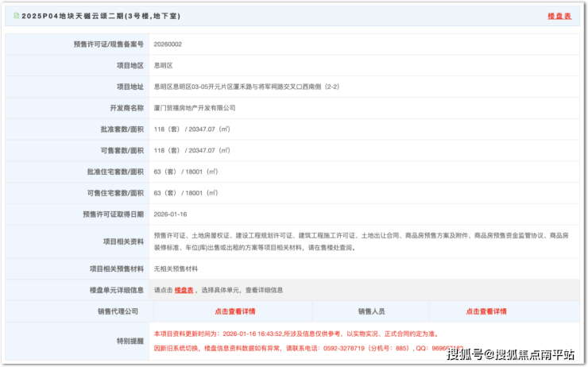Viewport: 588px width, 367px height.
Task: Click the 可售住宅套数/面积 value
Action: coord(185,192)
